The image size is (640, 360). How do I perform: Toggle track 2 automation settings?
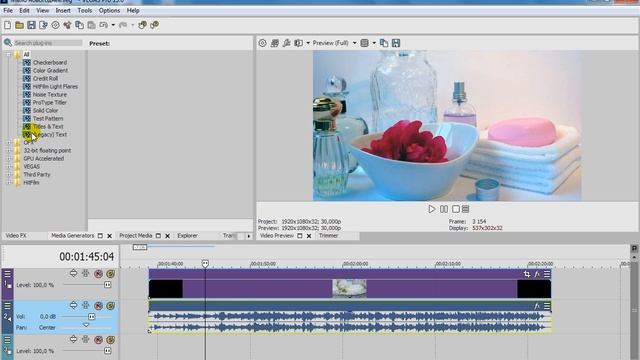tap(85, 305)
